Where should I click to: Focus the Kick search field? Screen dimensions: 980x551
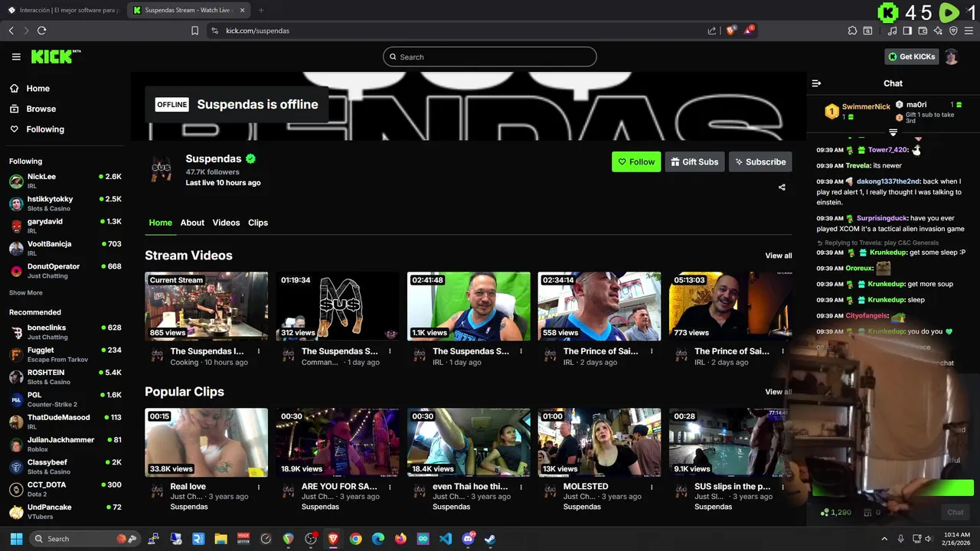[490, 57]
